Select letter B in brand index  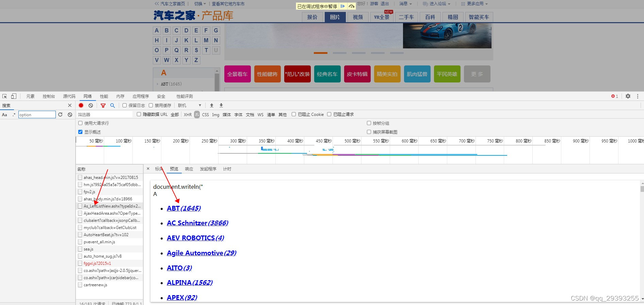pos(167,30)
